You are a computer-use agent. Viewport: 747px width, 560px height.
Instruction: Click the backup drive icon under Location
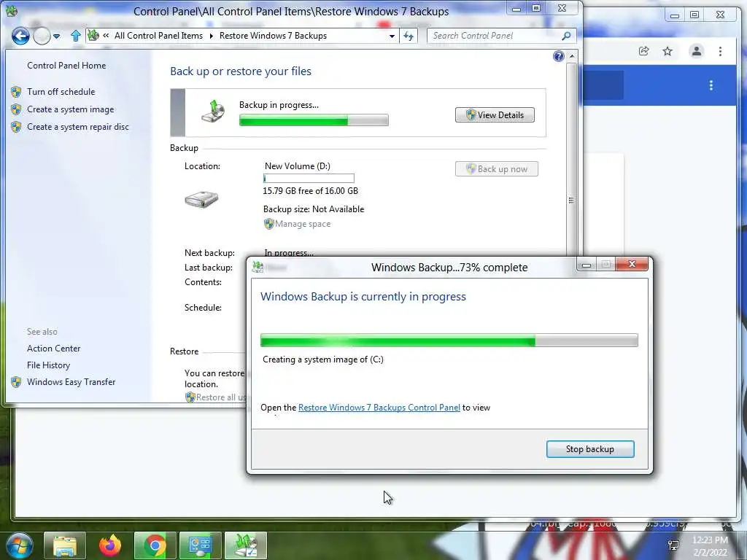pyautogui.click(x=201, y=198)
